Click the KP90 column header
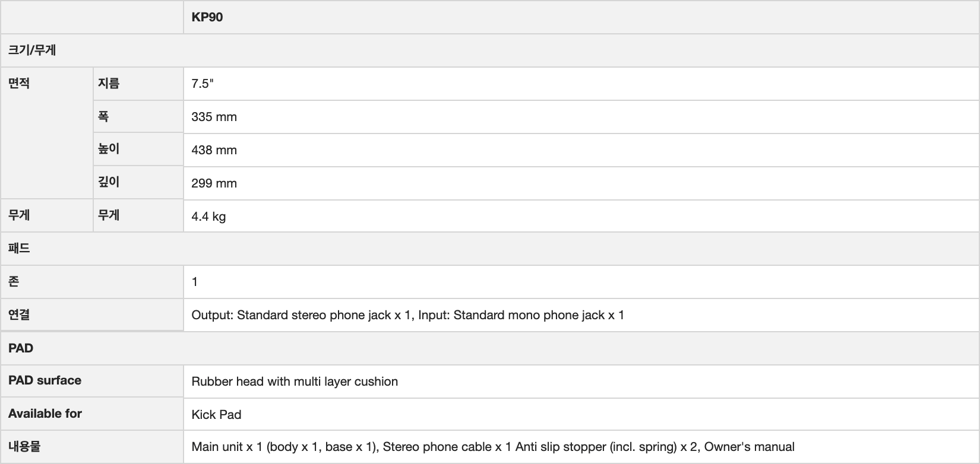 tap(207, 17)
